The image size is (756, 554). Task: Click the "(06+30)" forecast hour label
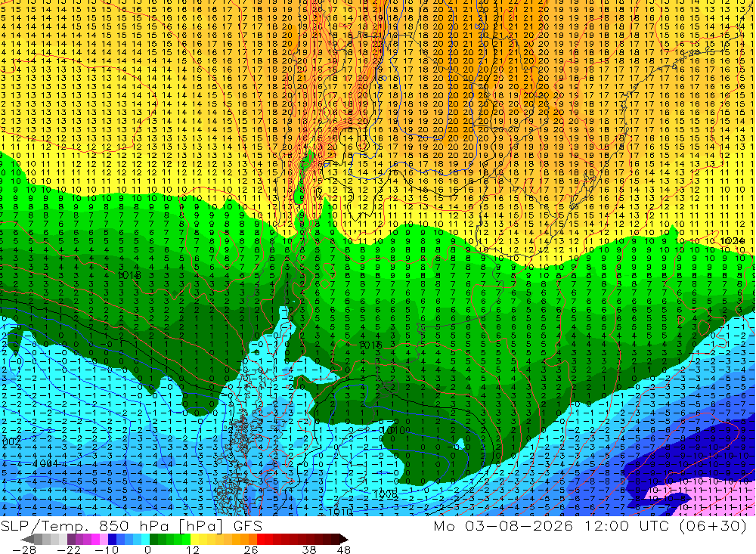coord(713,525)
